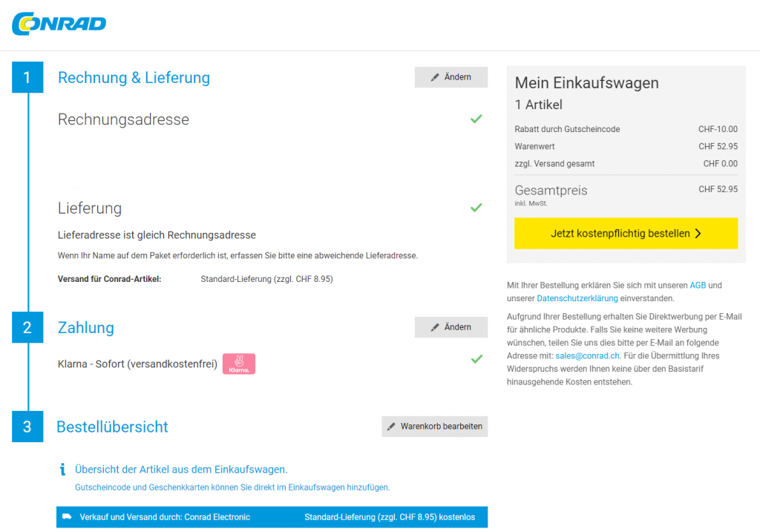Click green checkmark beside Lieferung
Screen dimensions: 760x532
[476, 208]
